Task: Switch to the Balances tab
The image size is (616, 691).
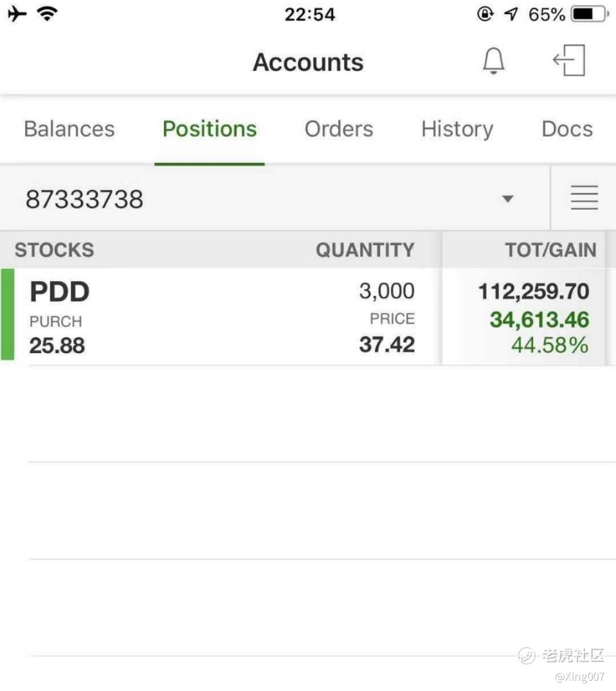Action: [x=69, y=129]
